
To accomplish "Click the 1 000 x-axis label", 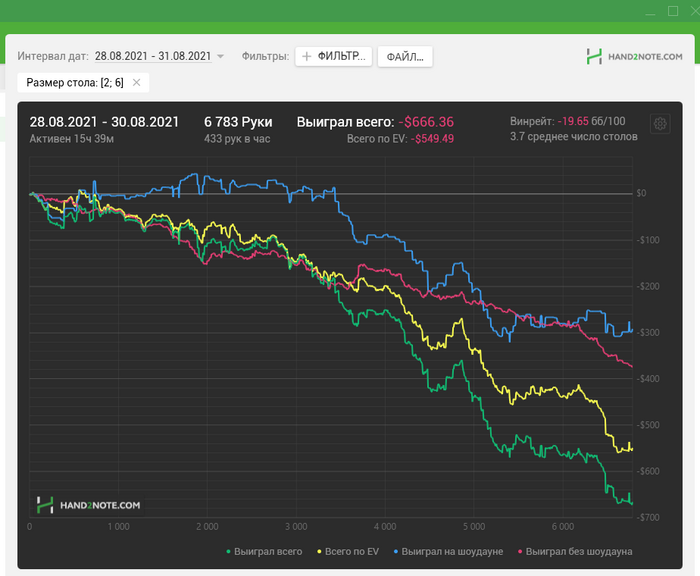I will click(118, 526).
